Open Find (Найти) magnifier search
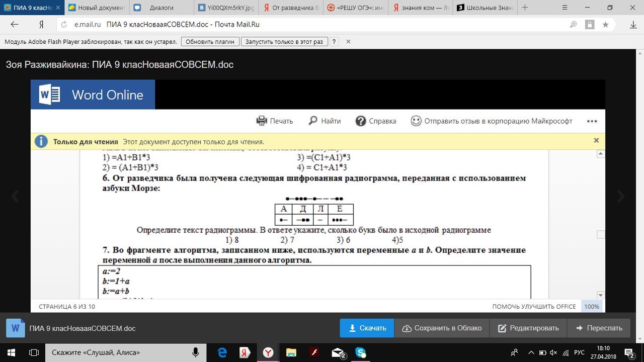This screenshot has width=644, height=362. 313,121
